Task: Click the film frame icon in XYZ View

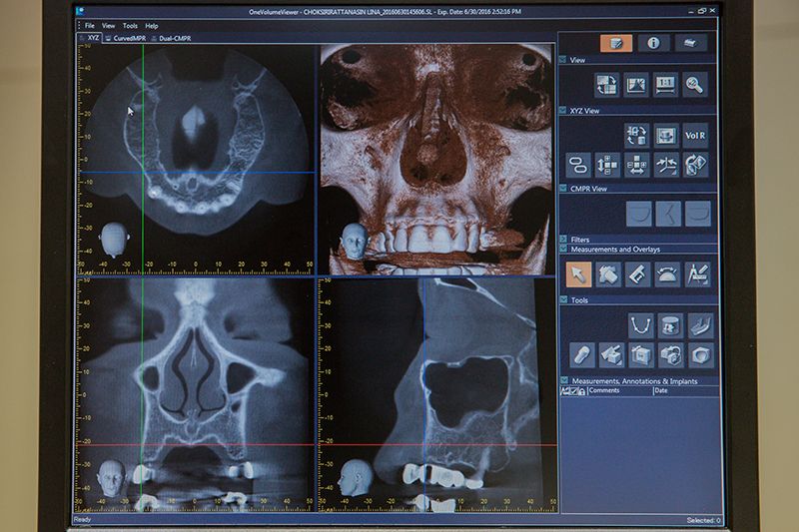Action: tap(666, 136)
